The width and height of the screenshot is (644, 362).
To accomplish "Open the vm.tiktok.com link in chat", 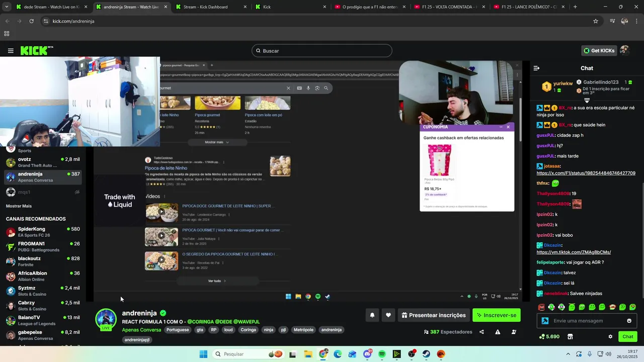I will point(574,252).
